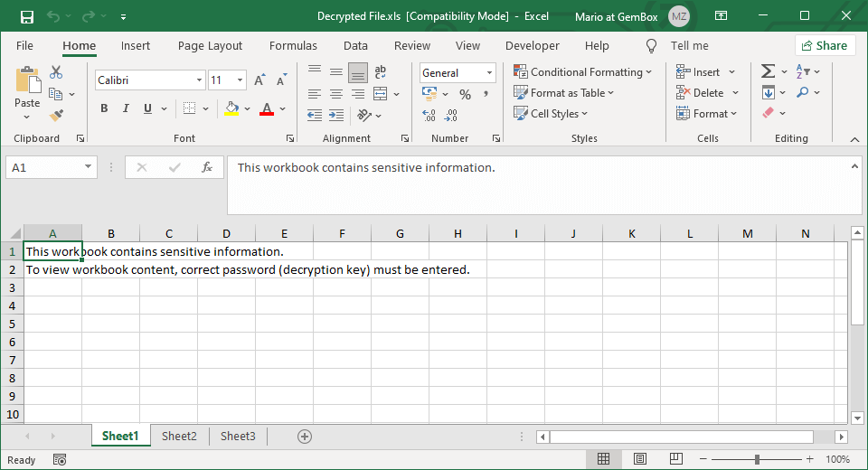868x470 pixels.
Task: Toggle center horizontal alignment
Action: (335, 94)
